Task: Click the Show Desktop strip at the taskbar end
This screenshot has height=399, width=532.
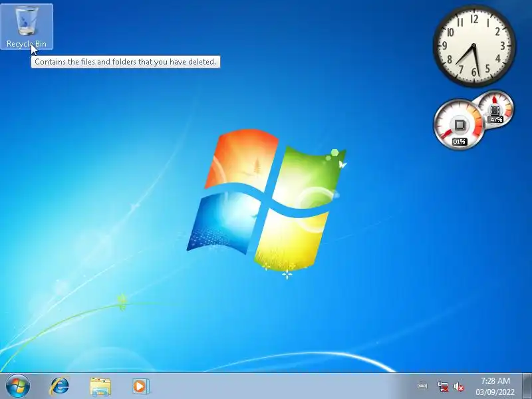Action: click(527, 386)
